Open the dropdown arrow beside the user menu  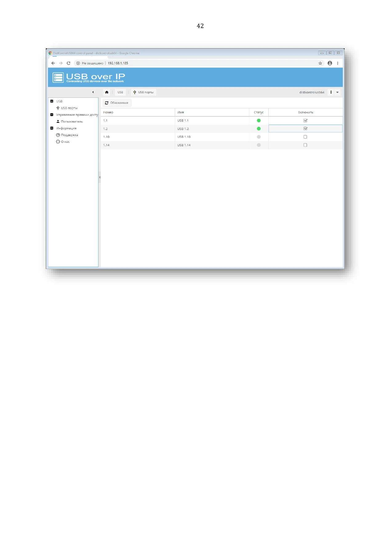click(x=338, y=92)
